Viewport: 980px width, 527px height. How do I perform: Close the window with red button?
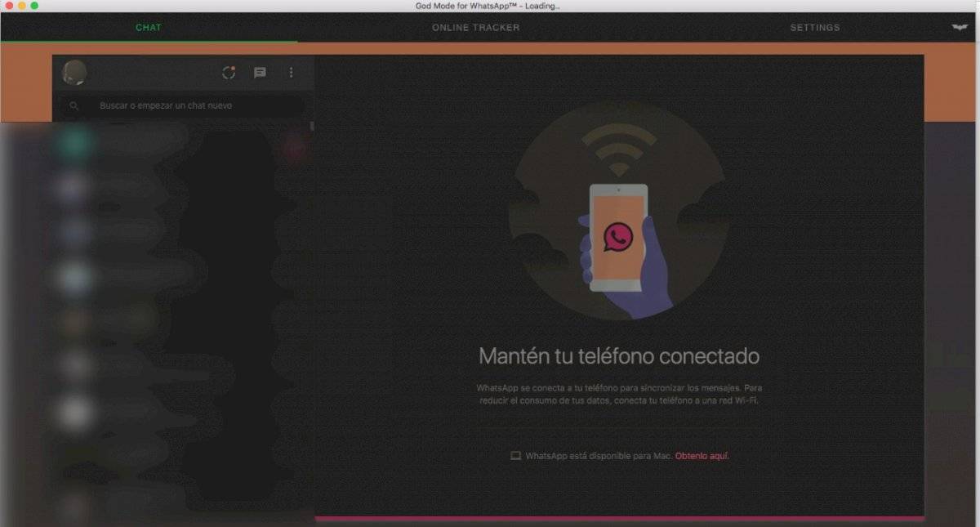[x=10, y=6]
